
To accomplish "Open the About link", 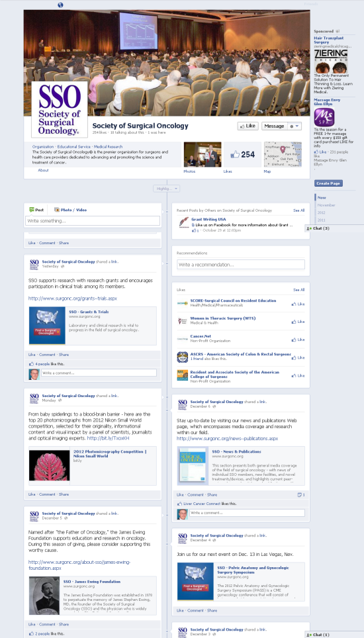I will (43, 170).
